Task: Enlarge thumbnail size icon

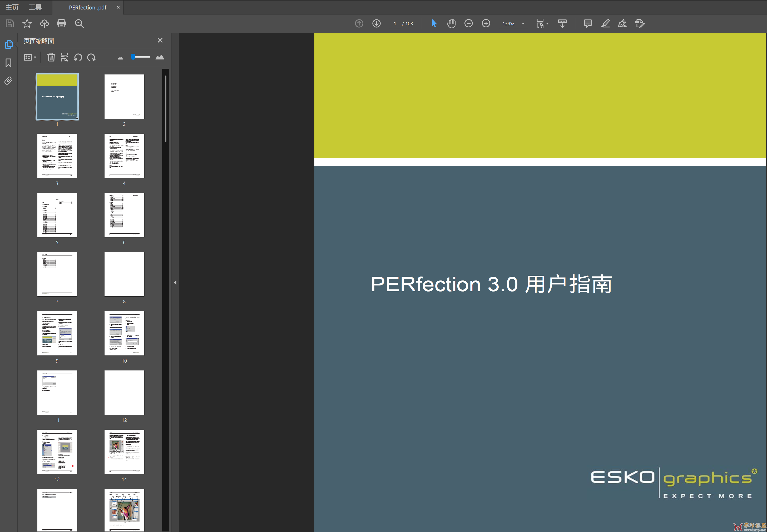Action: (160, 57)
